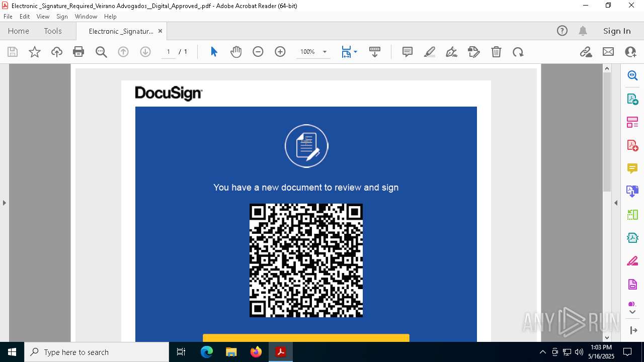
Task: Choose the Selection arrow tool
Action: [x=214, y=52]
